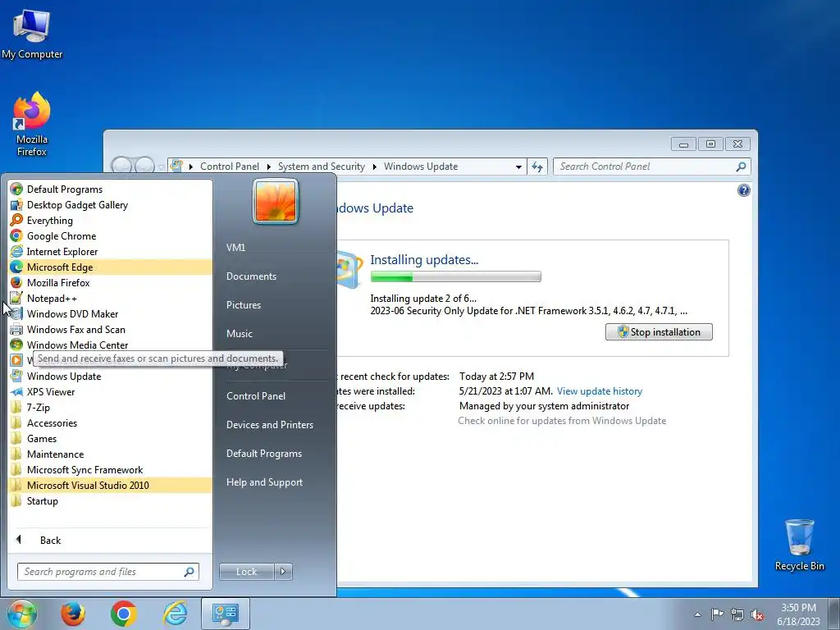
Task: Expand the Microsoft Visual Studio 2010 folder
Action: (110, 485)
